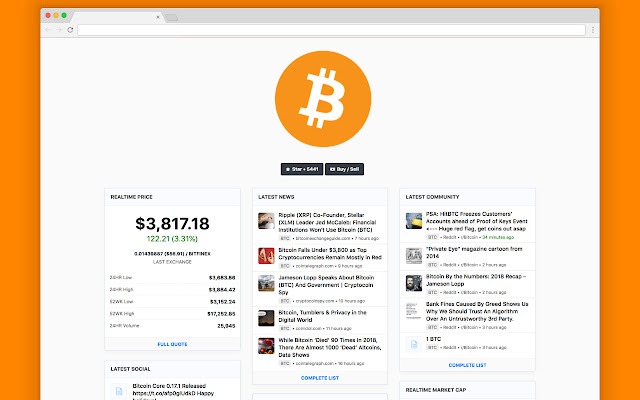
Task: Click thumbnail of Bank Fines post
Action: (x=413, y=311)
